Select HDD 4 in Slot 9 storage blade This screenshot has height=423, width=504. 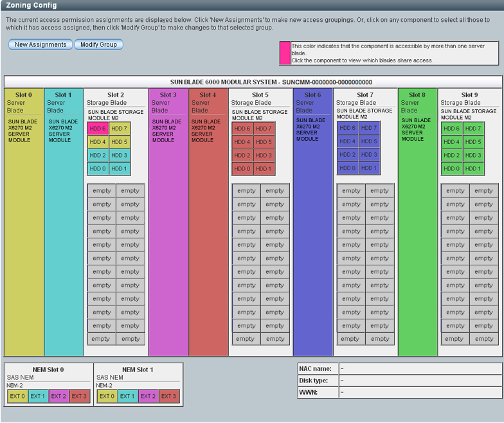point(452,141)
